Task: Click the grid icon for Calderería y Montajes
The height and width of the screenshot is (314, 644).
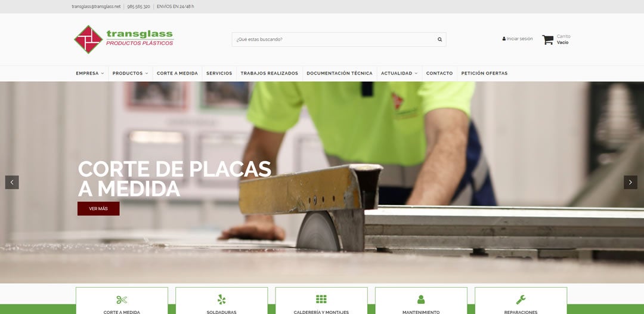Action: coord(321,299)
